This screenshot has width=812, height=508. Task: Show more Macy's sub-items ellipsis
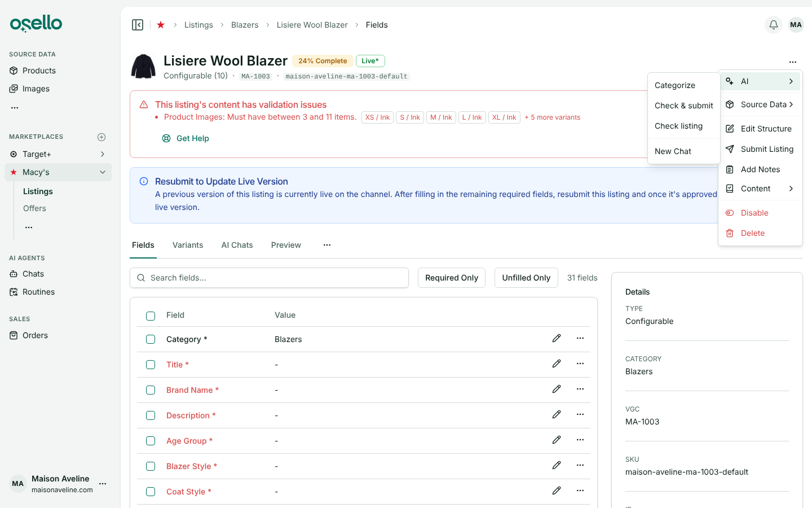coord(29,227)
